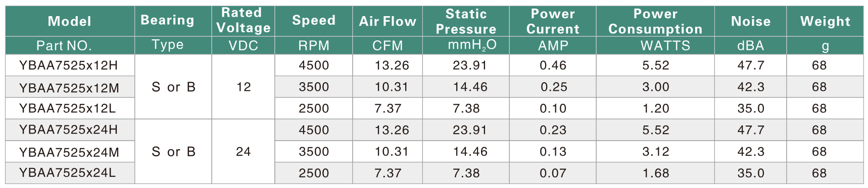The image size is (868, 188).
Task: Click the Model column header
Action: pos(70,21)
